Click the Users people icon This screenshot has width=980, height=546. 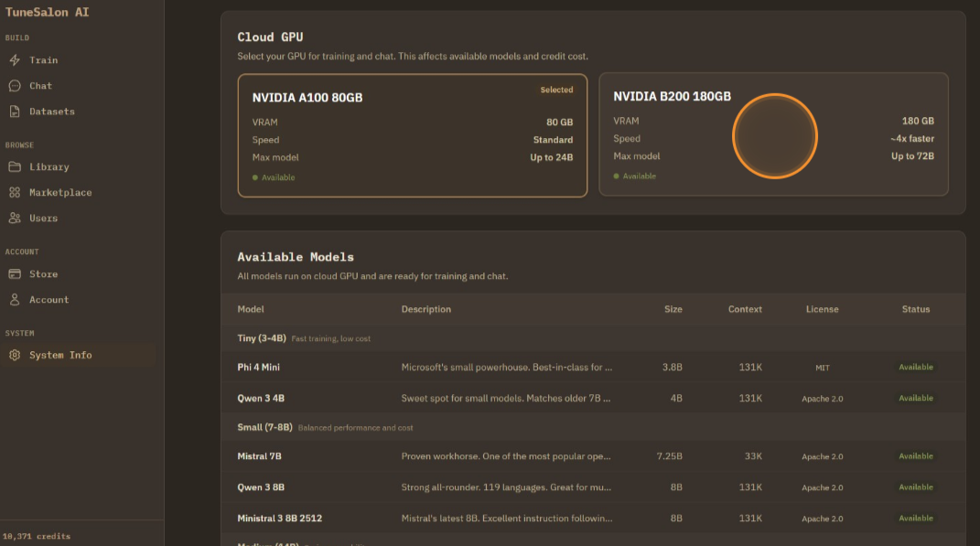15,219
